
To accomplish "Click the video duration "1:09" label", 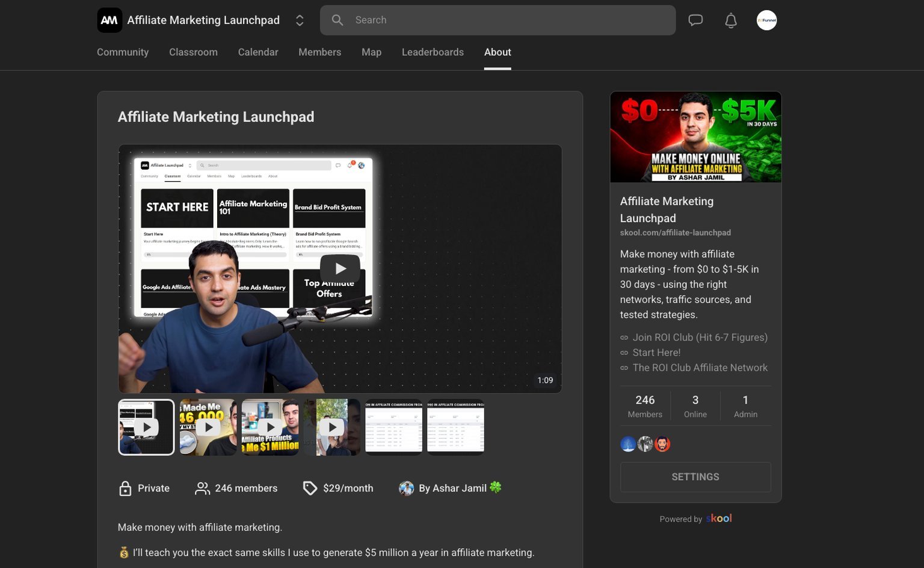I will tap(545, 380).
